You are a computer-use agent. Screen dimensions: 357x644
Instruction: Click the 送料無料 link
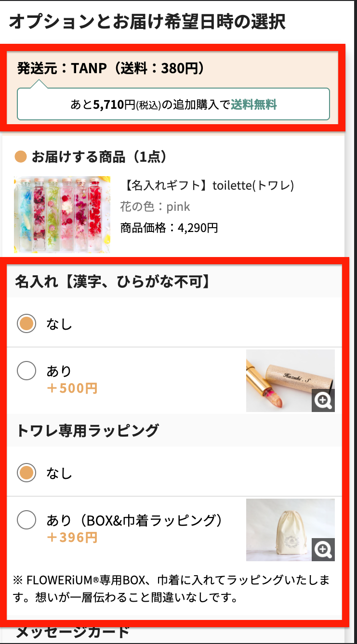tap(253, 104)
